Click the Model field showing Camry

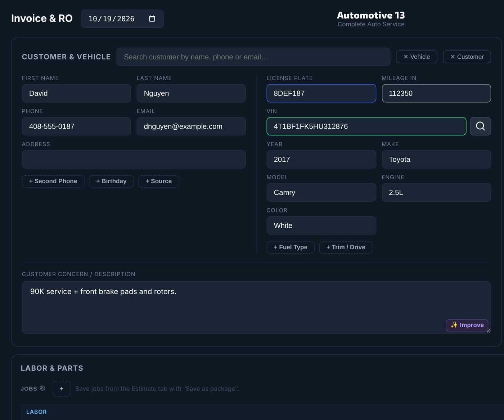(x=321, y=192)
